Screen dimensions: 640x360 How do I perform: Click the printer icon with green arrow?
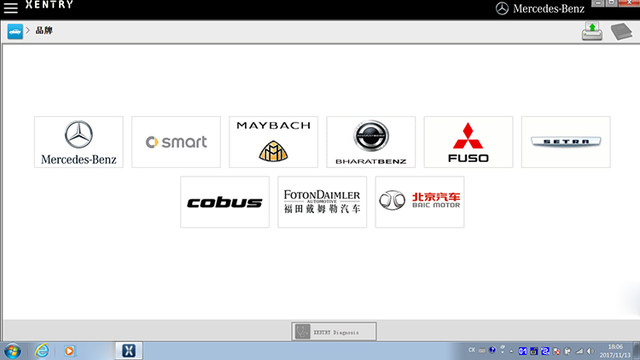click(x=592, y=31)
